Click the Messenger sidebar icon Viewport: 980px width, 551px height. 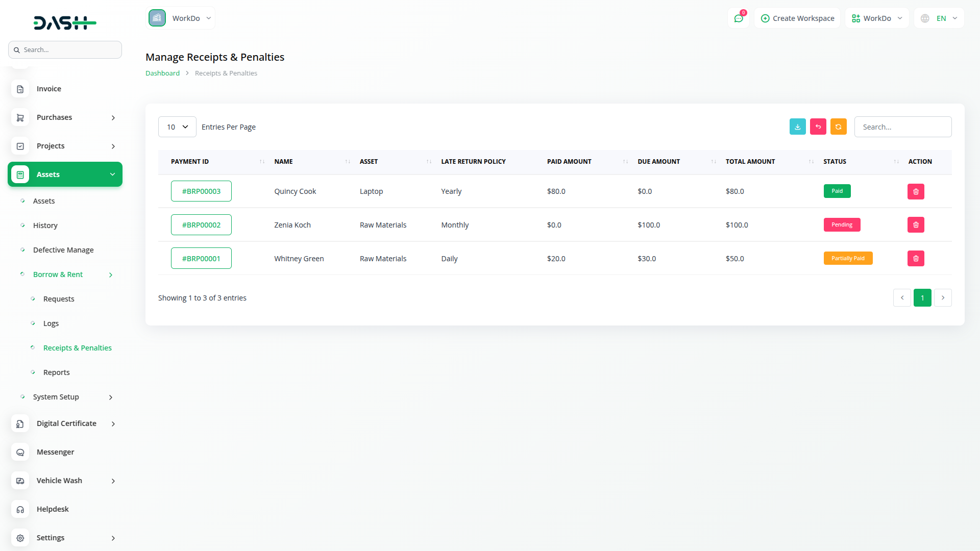[20, 452]
